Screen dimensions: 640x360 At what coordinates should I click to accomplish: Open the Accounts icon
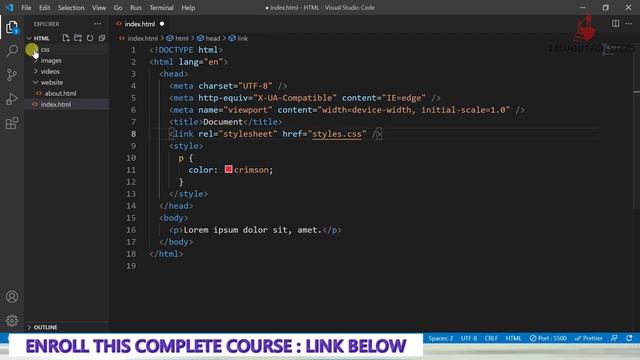coord(12,297)
